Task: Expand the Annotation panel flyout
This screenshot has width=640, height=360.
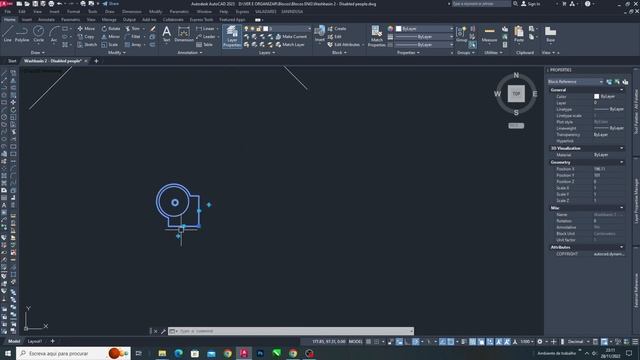Action: pos(190,53)
